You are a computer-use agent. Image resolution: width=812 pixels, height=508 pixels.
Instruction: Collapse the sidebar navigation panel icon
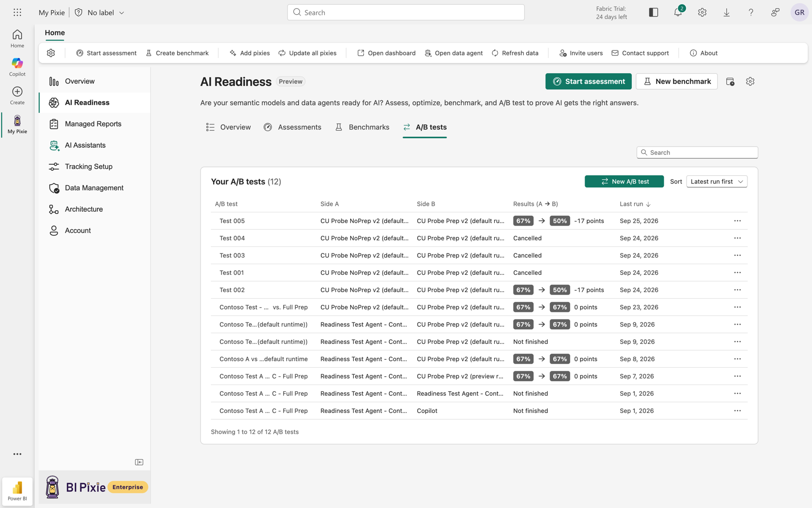point(139,462)
